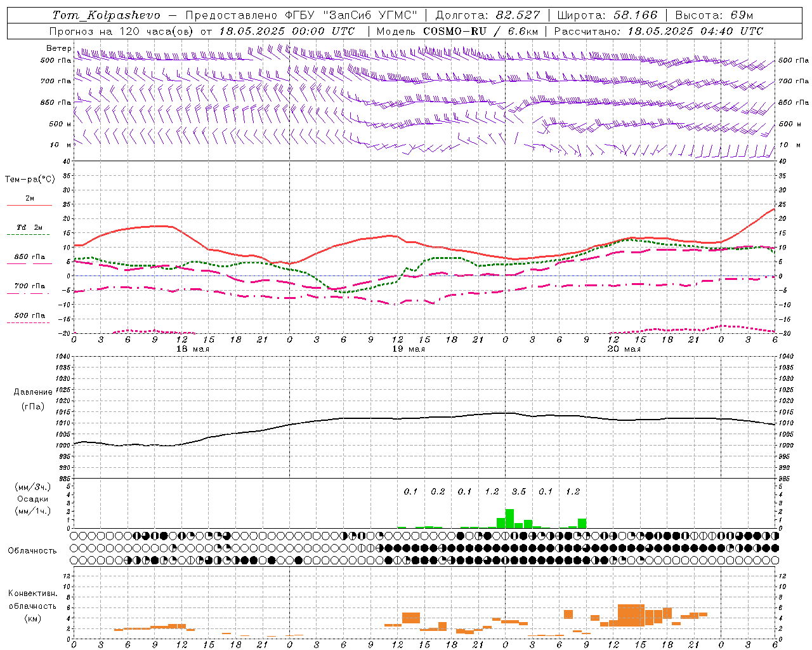Click the 0.2 precipitation total value
Viewport: 812px width, 650px height.
(x=438, y=491)
